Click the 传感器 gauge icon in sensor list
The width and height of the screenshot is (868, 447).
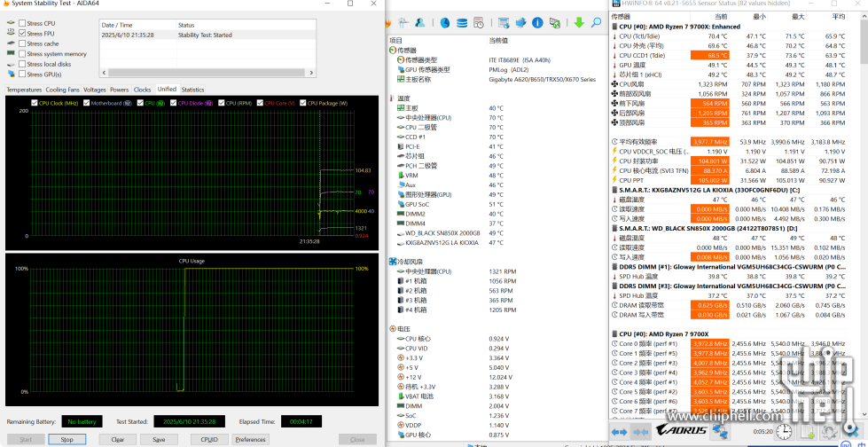point(393,51)
